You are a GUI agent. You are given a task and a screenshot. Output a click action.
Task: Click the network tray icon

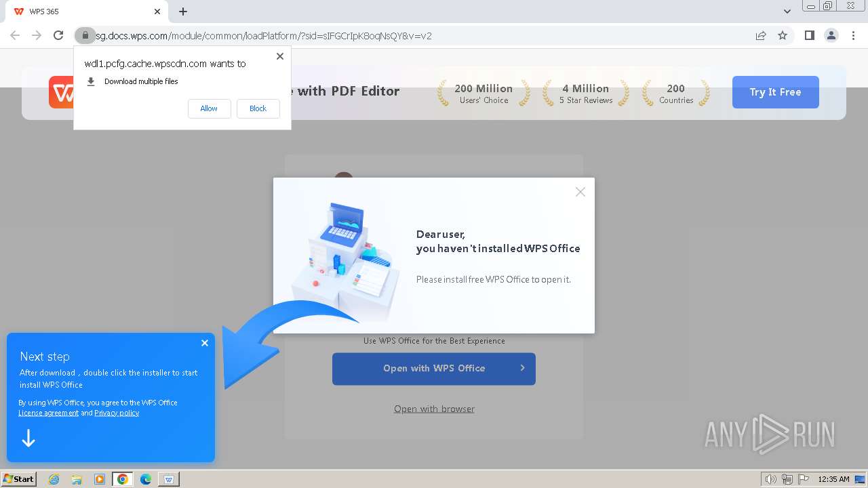tap(787, 479)
